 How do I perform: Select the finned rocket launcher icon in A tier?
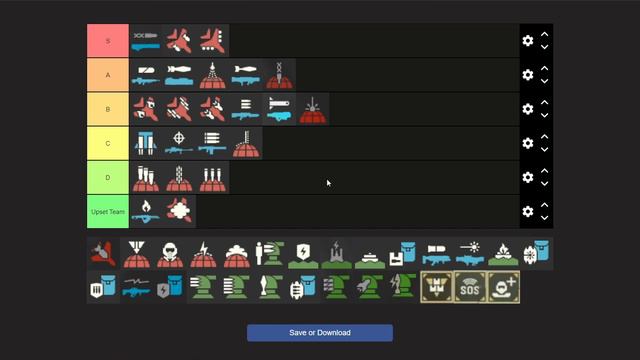(x=246, y=75)
